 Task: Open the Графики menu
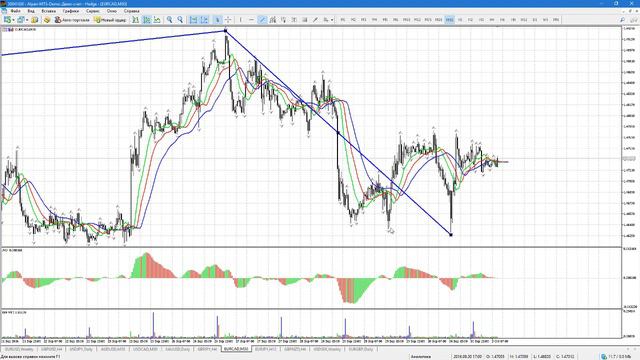(71, 11)
